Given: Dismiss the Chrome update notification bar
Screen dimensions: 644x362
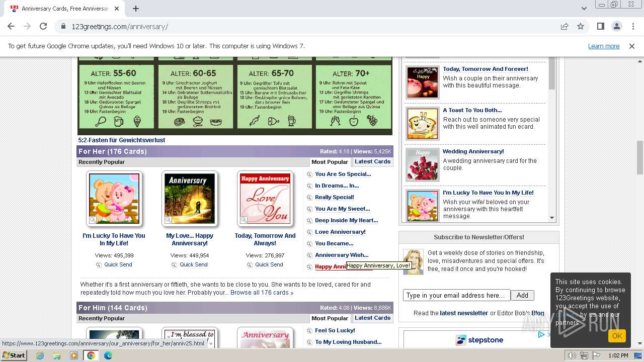Looking at the screenshot, I should pos(632,46).
